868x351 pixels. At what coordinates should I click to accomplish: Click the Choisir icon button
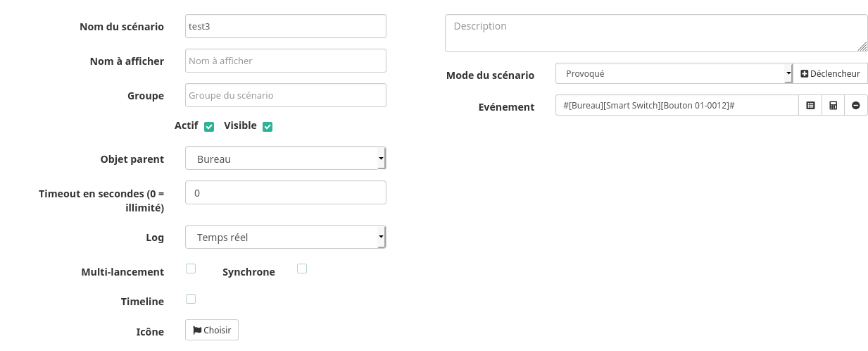212,330
